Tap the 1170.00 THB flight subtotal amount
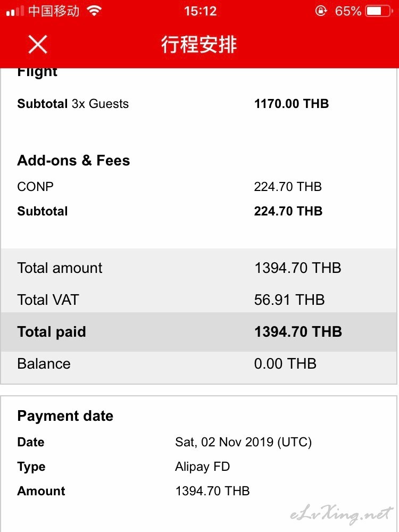Viewport: 399px width, 532px height. coord(292,104)
